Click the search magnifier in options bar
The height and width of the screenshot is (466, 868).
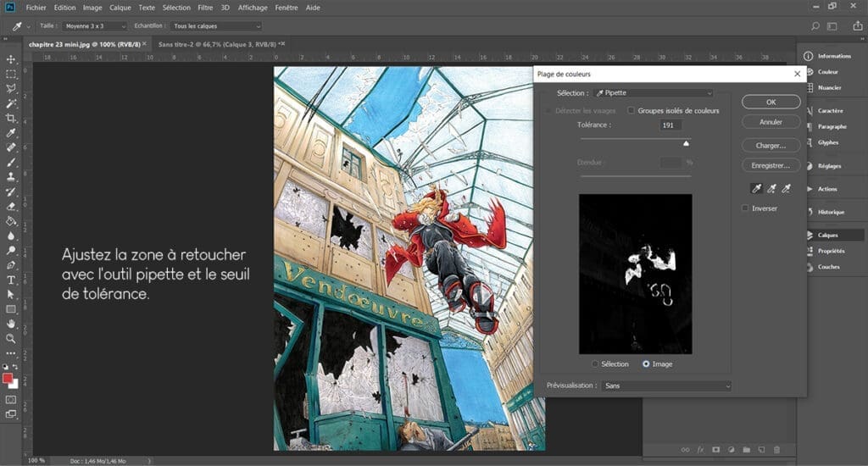click(815, 26)
